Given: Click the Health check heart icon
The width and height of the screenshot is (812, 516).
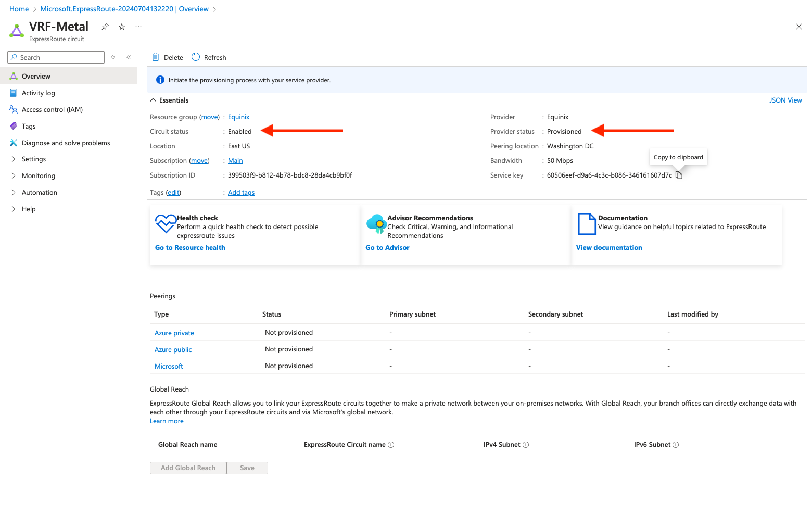Looking at the screenshot, I should [166, 224].
